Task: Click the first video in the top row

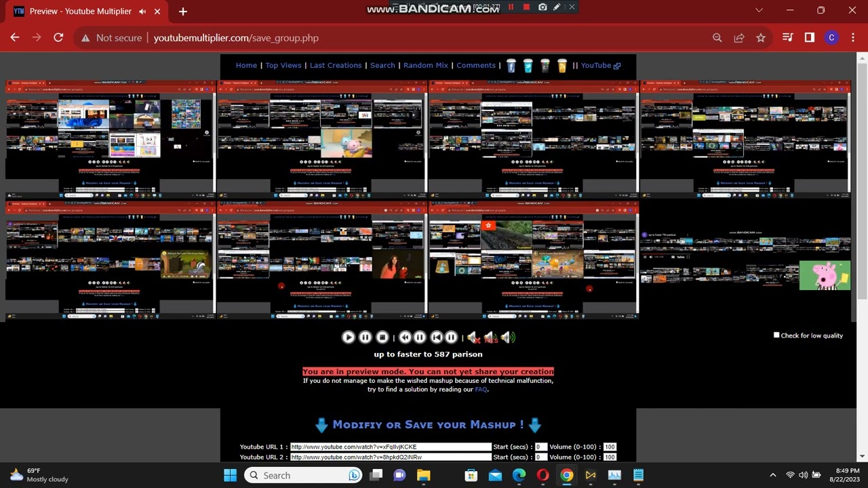Action: [110, 139]
